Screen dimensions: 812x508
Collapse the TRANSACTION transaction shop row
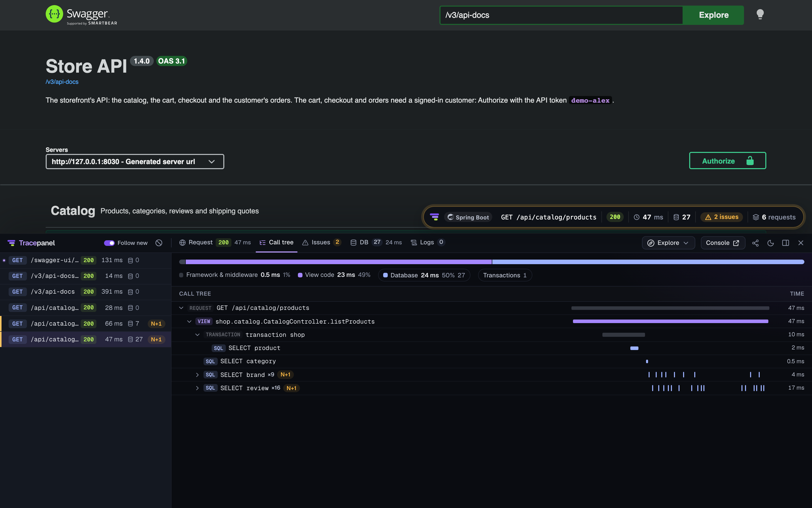coord(197,335)
